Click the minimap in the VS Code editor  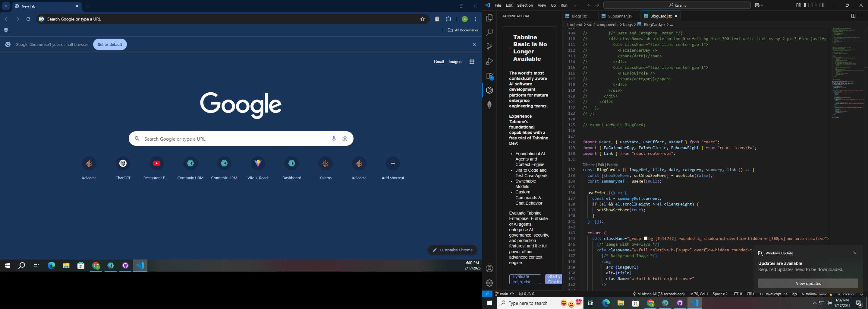point(847,72)
